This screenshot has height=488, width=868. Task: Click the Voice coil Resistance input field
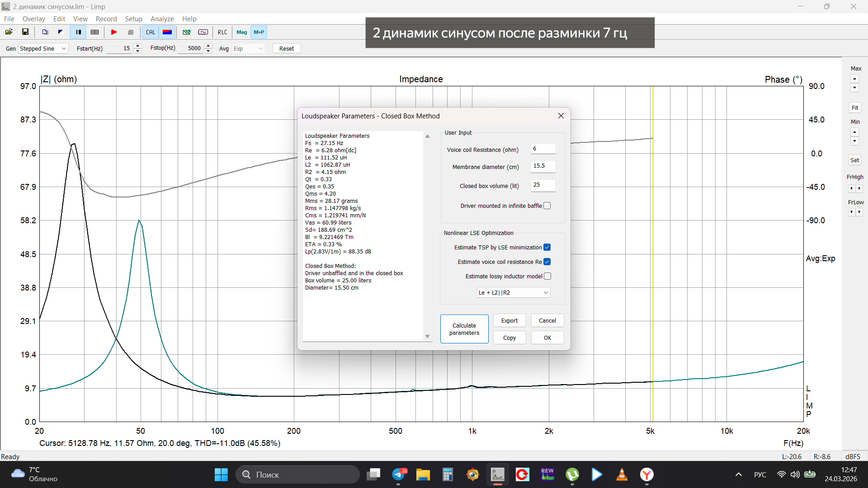542,149
